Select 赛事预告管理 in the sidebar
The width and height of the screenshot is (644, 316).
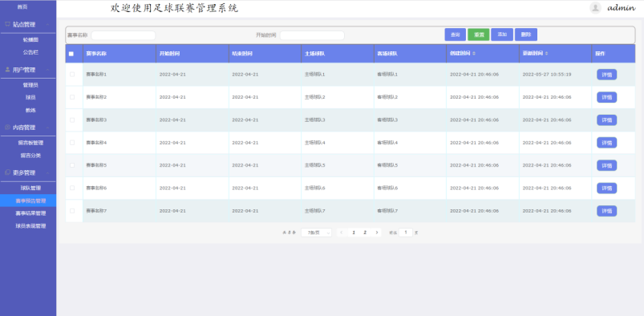(28, 201)
